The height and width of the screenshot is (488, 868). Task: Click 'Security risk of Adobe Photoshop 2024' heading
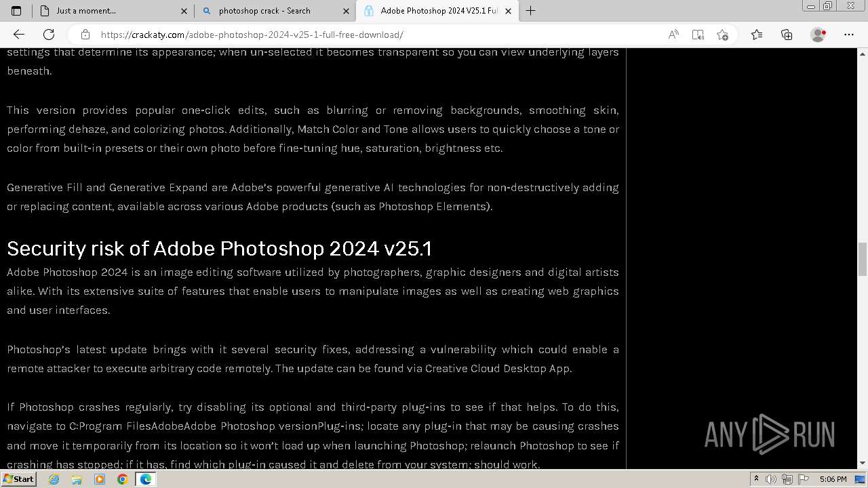click(219, 249)
